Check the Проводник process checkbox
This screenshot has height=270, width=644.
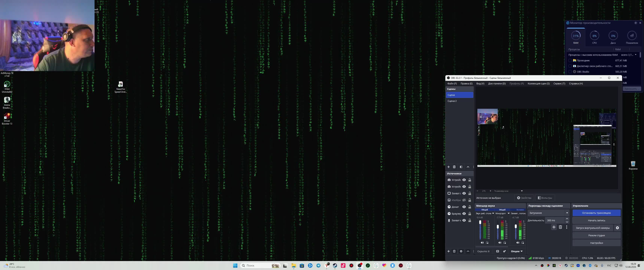point(570,60)
